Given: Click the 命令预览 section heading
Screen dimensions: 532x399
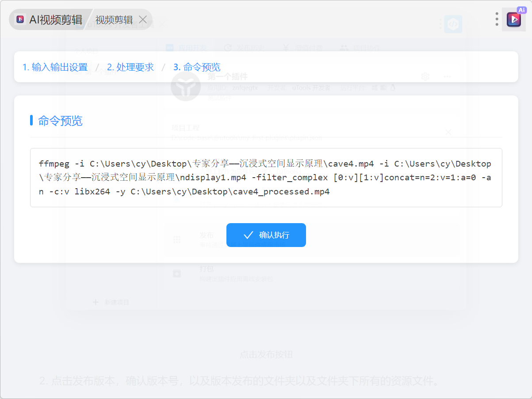Looking at the screenshot, I should [x=60, y=121].
